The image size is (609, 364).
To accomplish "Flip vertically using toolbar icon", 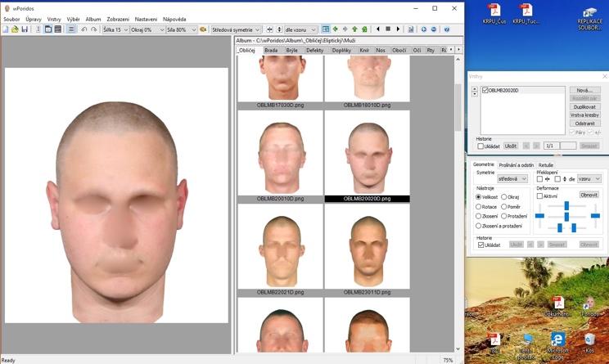I will coord(279,29).
